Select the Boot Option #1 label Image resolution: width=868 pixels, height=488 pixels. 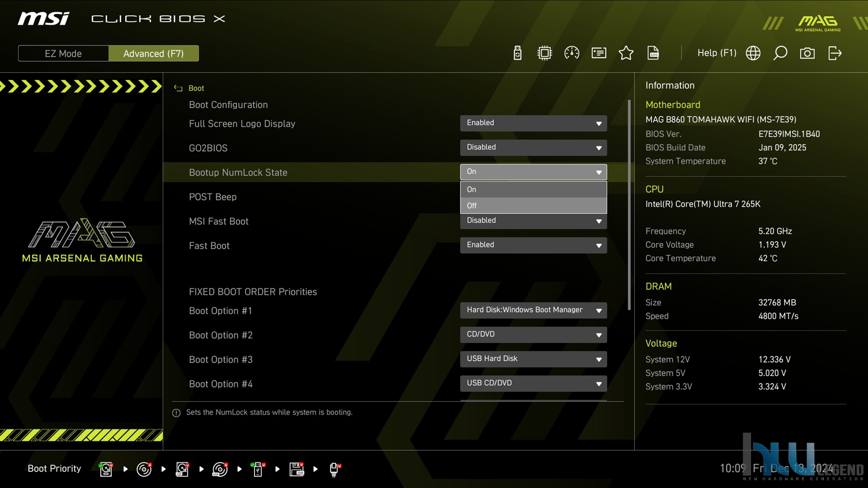[x=220, y=311]
